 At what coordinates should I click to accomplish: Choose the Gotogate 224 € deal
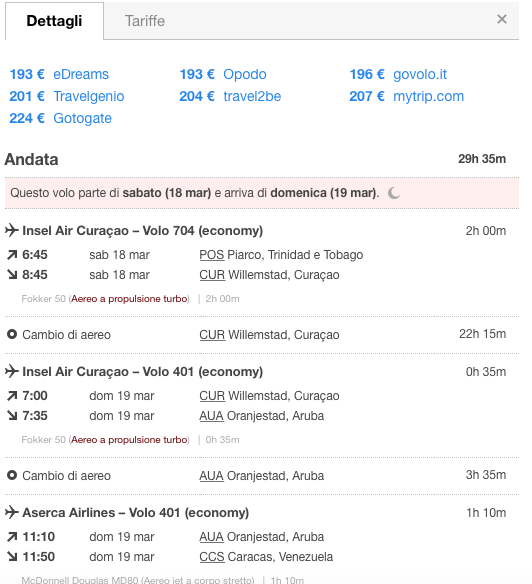click(x=61, y=118)
